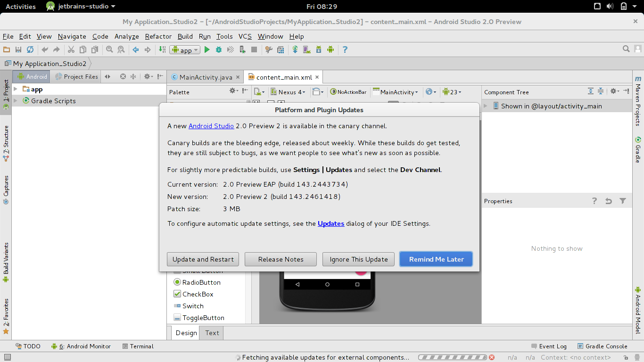
Task: Expand 'Shown in @layout/activity_main' node
Action: click(x=486, y=106)
